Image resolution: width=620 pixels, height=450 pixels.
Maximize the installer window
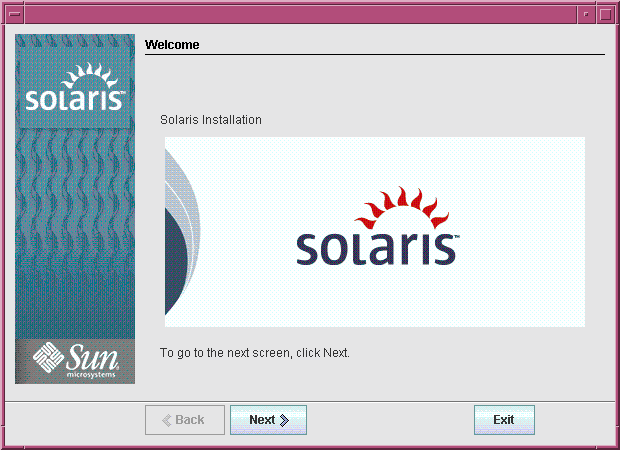coord(606,13)
